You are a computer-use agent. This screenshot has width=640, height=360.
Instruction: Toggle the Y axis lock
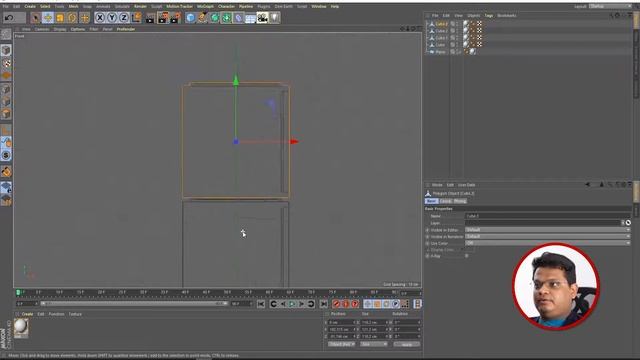tap(112, 18)
